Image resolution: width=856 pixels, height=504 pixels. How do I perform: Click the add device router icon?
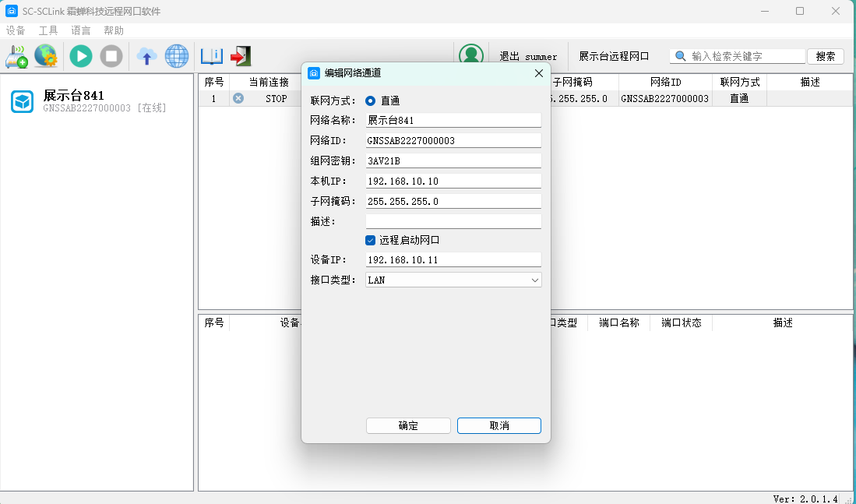(x=17, y=55)
